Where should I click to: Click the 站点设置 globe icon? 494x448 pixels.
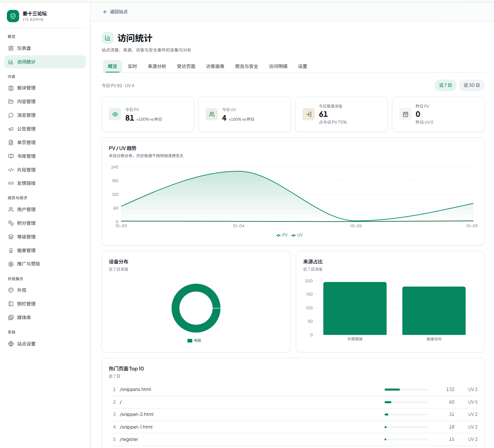click(x=11, y=344)
